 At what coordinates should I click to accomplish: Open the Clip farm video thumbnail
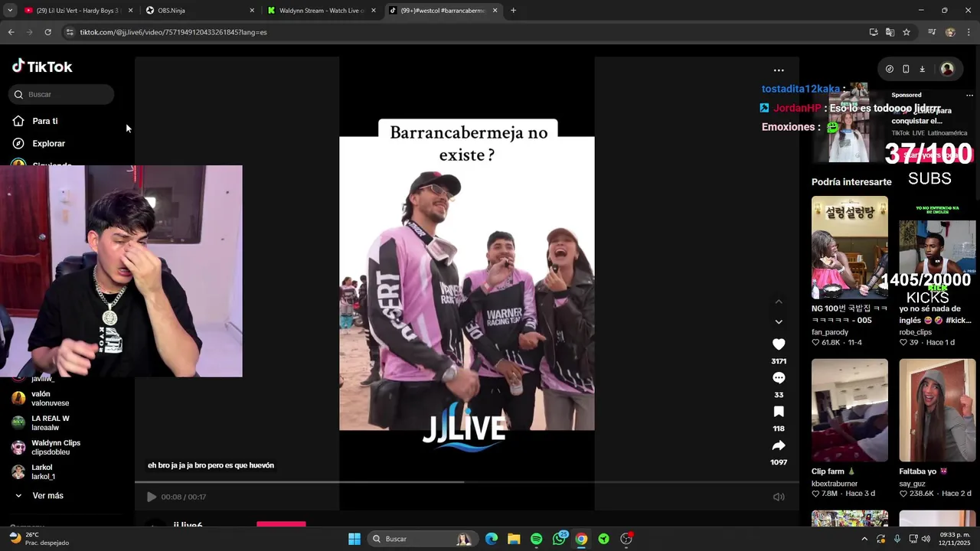(x=850, y=410)
